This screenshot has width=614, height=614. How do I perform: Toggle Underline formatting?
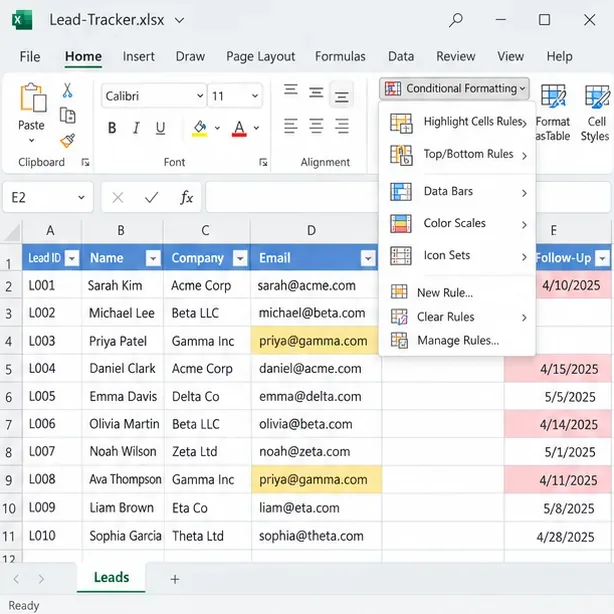[x=160, y=128]
